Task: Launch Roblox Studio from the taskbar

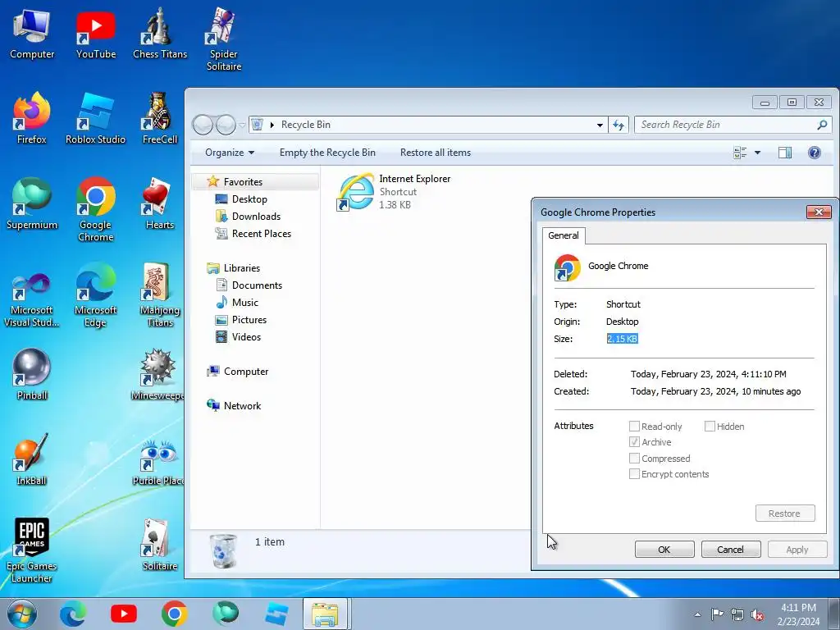Action: 276,614
